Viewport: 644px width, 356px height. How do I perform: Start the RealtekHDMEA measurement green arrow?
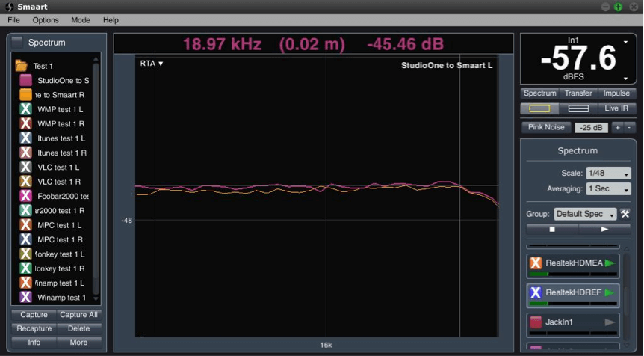click(x=610, y=263)
